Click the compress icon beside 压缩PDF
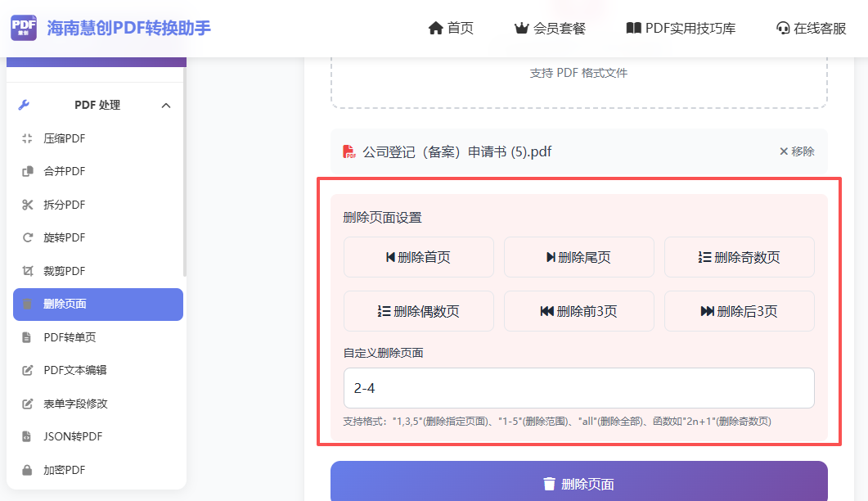This screenshot has height=501, width=868. [27, 138]
